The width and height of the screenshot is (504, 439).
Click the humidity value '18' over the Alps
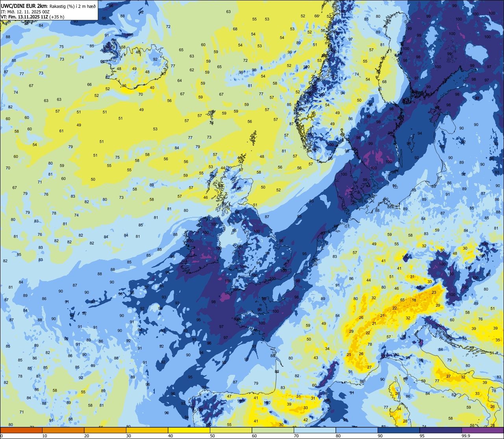[414, 300]
